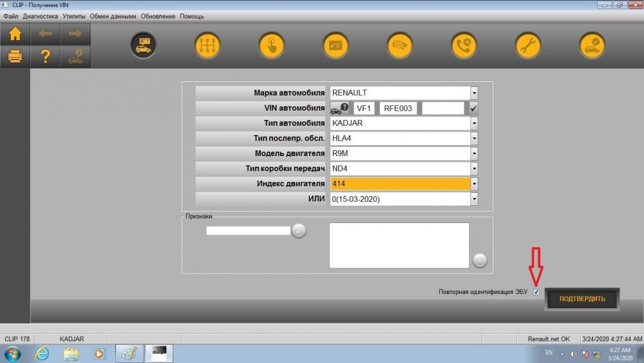Click the back arrow navigation icon

click(45, 34)
